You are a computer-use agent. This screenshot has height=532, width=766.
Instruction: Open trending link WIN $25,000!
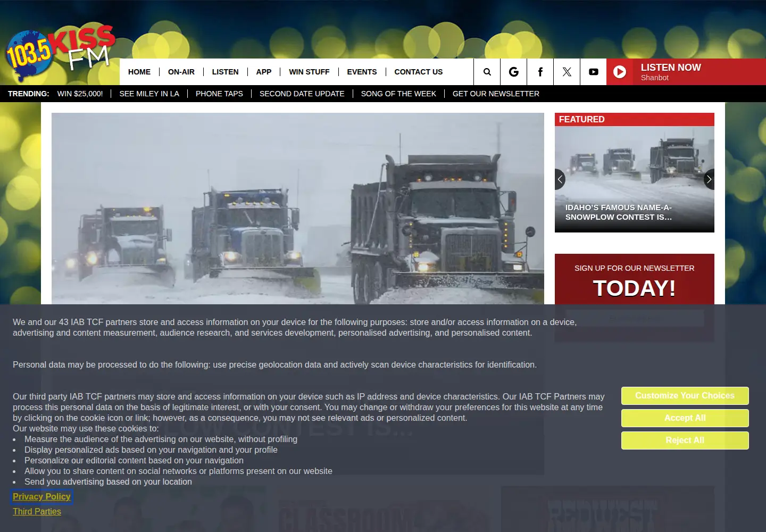[x=80, y=94]
